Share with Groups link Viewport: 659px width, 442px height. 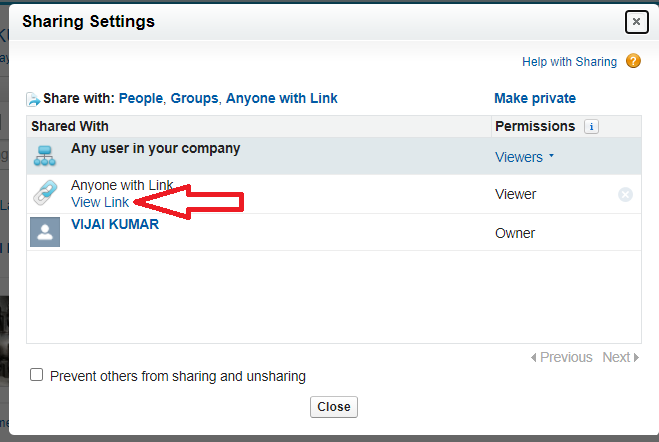coord(194,98)
